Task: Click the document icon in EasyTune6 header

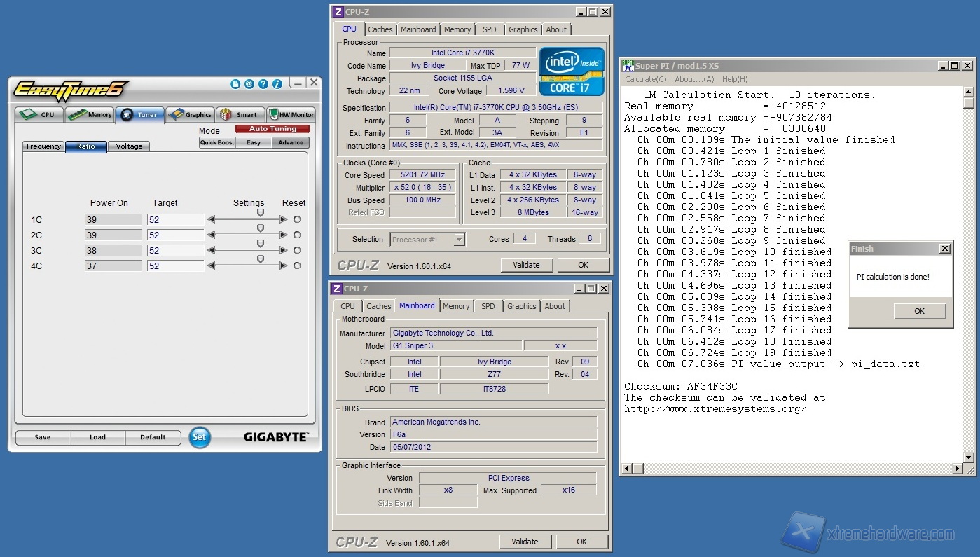Action: tap(235, 84)
